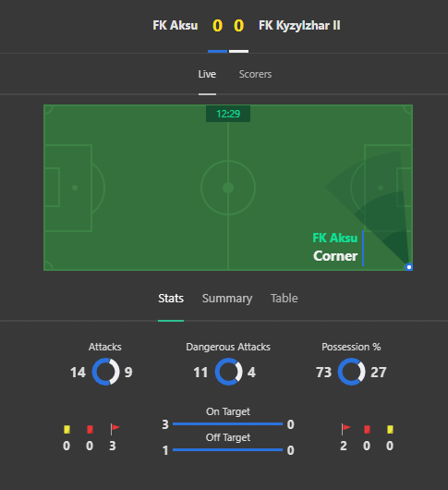Click FK Aksu's yellow card icon
This screenshot has width=448, height=490.
click(x=67, y=429)
